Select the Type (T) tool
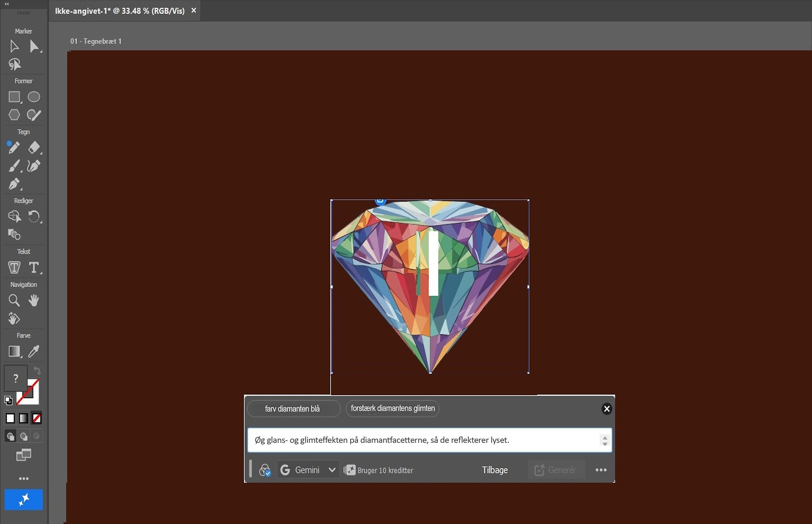Image resolution: width=812 pixels, height=524 pixels. click(34, 267)
